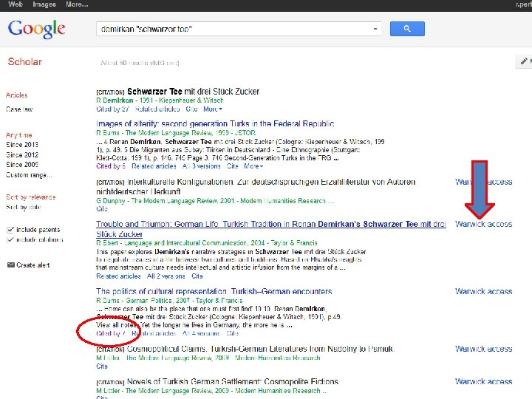Click Cite under politics of cultural representation
Screen dimensions: 532x399
coord(233,333)
